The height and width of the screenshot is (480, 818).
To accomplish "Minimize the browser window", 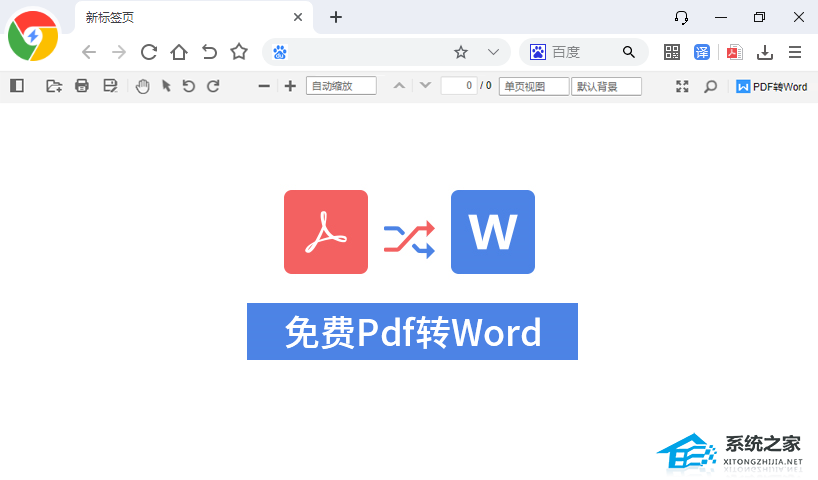I will [721, 17].
